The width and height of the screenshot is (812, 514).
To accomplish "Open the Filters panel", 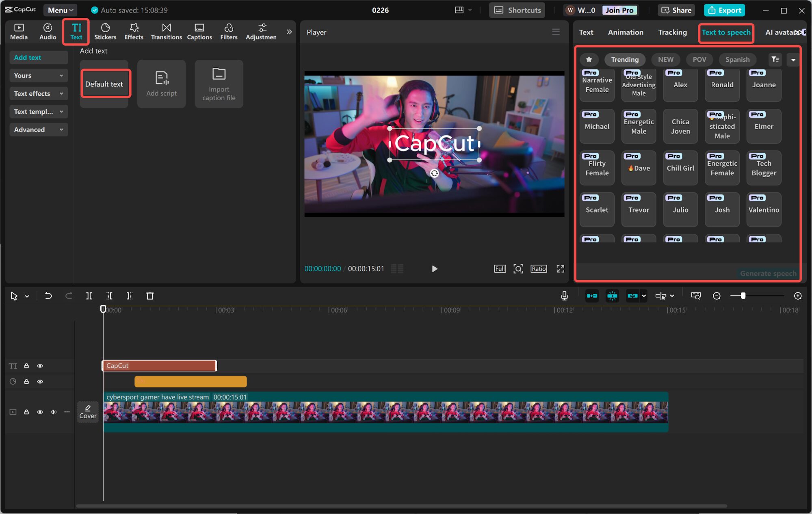I will 229,32.
